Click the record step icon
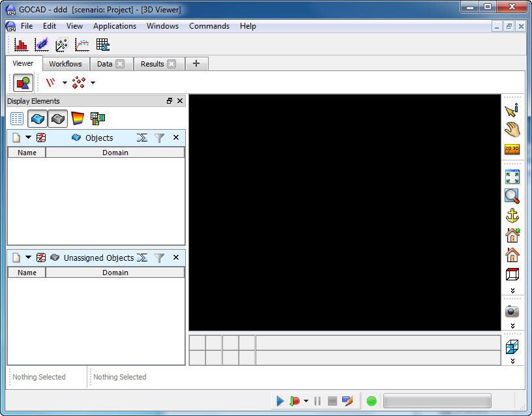Screen dimensions: 532x416 click(295, 401)
